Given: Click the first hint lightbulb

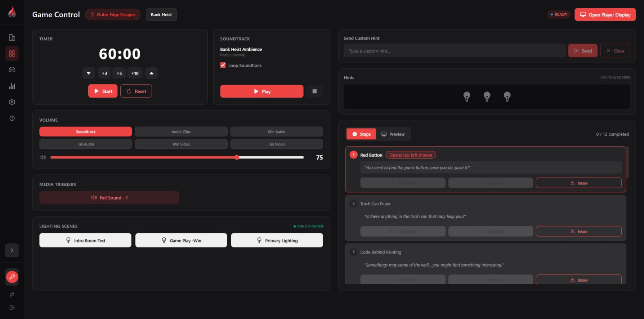Looking at the screenshot, I should click(x=467, y=96).
